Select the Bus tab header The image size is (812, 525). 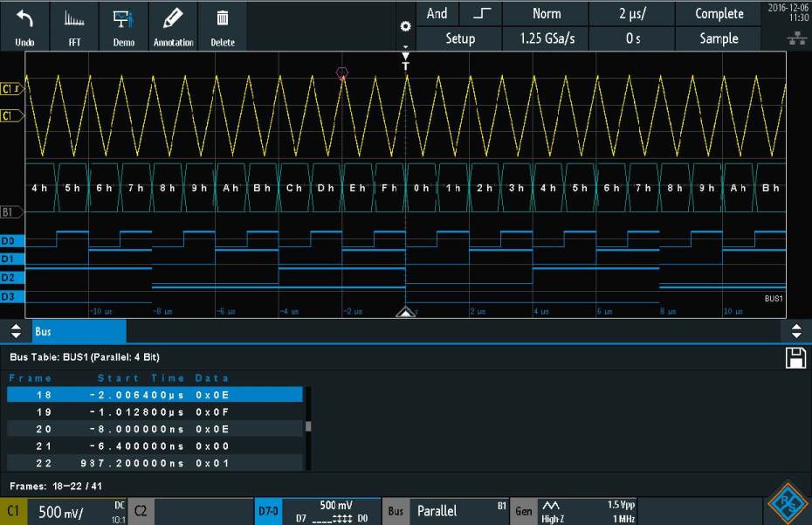[x=79, y=332]
